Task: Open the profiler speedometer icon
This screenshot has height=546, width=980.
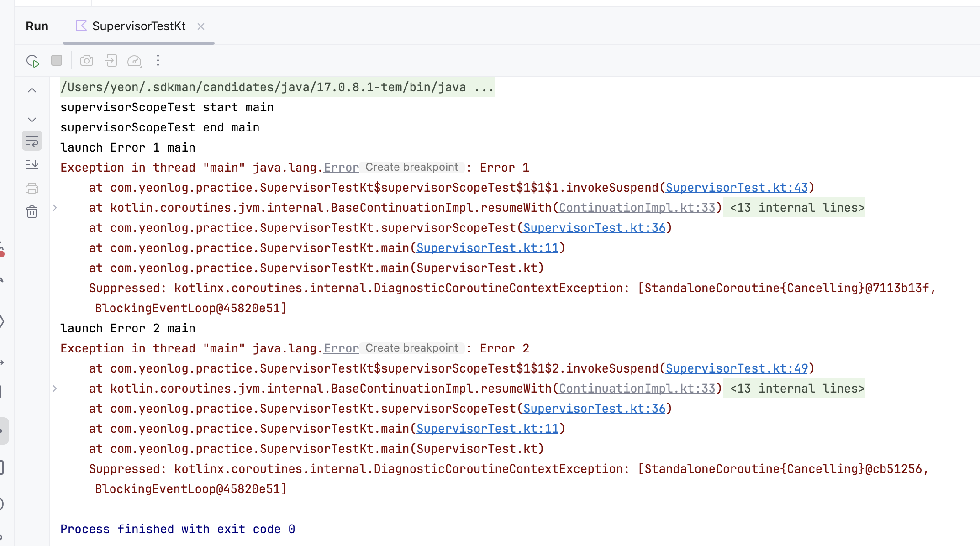Action: [135, 61]
